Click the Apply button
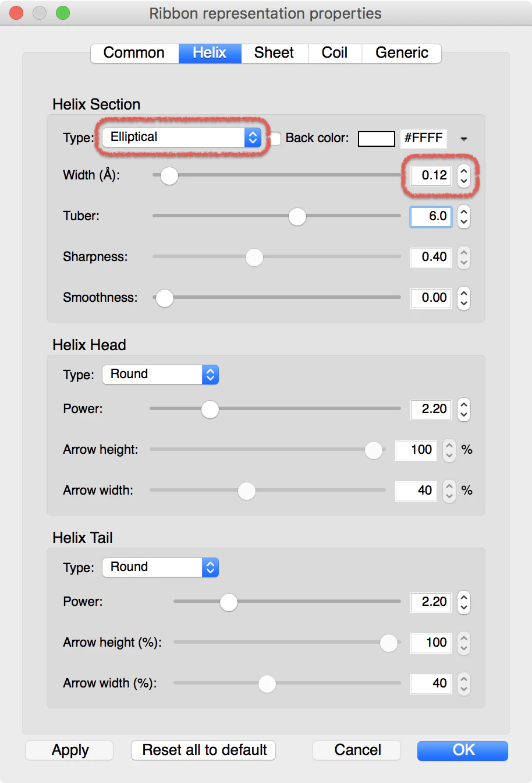Image resolution: width=532 pixels, height=783 pixels. click(x=70, y=750)
